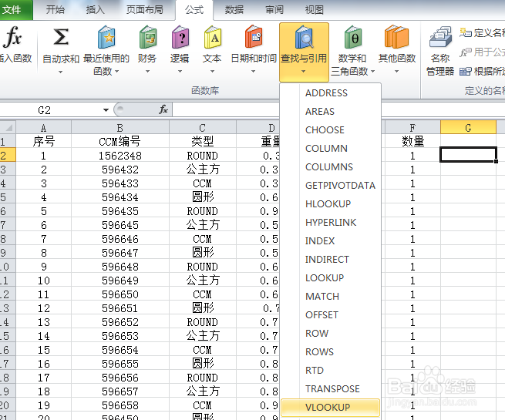This screenshot has height=420, width=505.
Task: Open the Name Box dropdown arrow
Action: 106,110
